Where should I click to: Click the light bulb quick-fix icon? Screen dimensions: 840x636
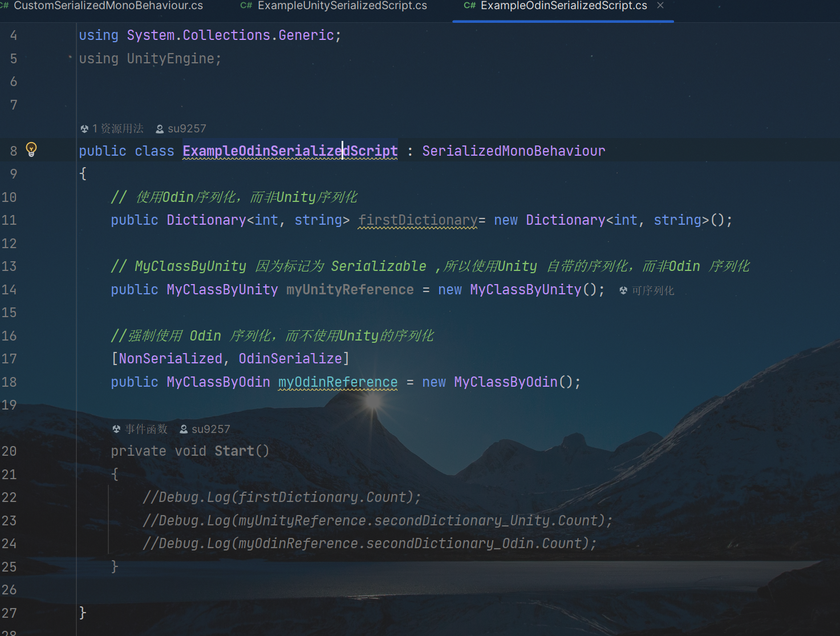point(31,150)
